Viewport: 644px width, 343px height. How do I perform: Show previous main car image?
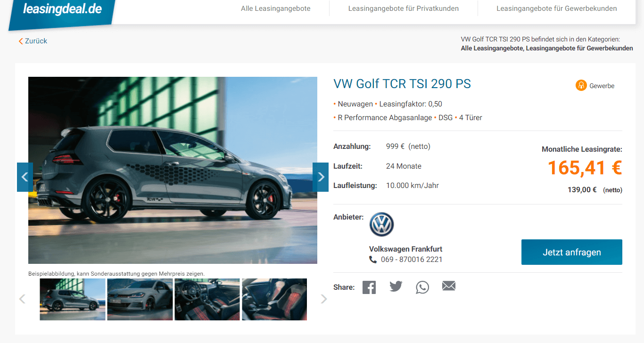pos(25,177)
